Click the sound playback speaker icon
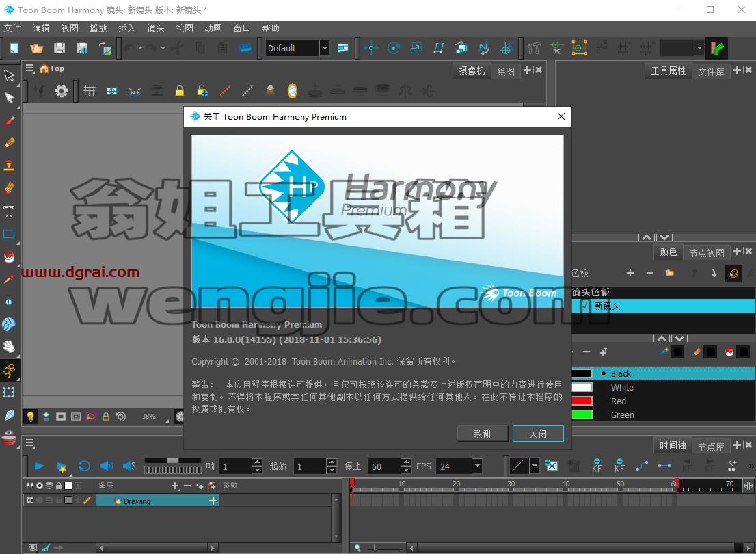 106,466
